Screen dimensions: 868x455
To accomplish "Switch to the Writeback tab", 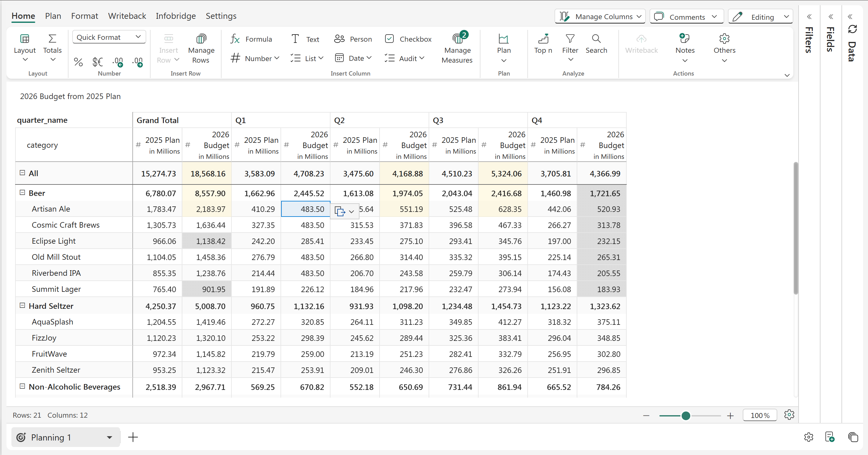I will (127, 16).
